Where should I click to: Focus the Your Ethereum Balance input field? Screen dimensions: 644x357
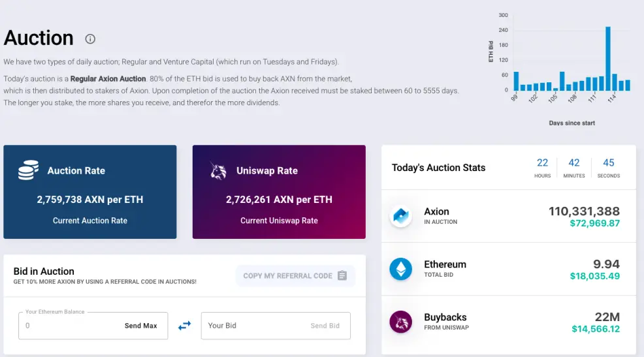tap(93, 326)
